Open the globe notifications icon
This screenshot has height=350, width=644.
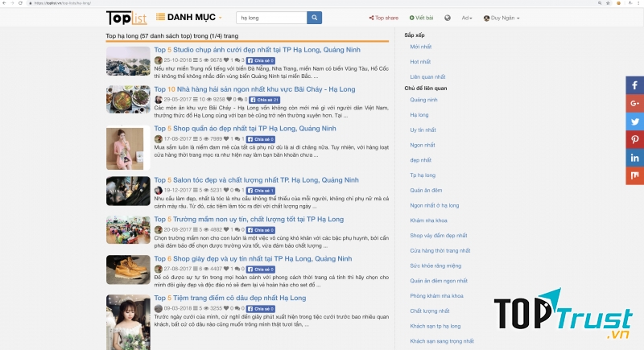point(448,18)
